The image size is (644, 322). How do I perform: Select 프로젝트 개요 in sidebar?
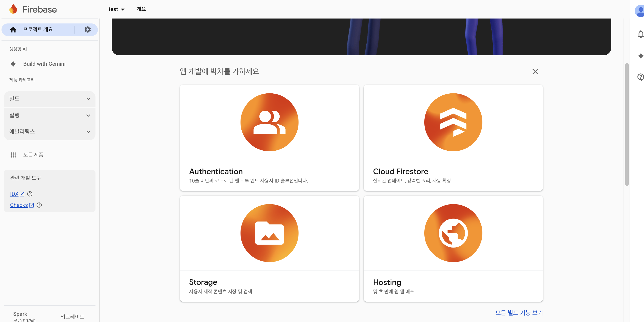38,29
